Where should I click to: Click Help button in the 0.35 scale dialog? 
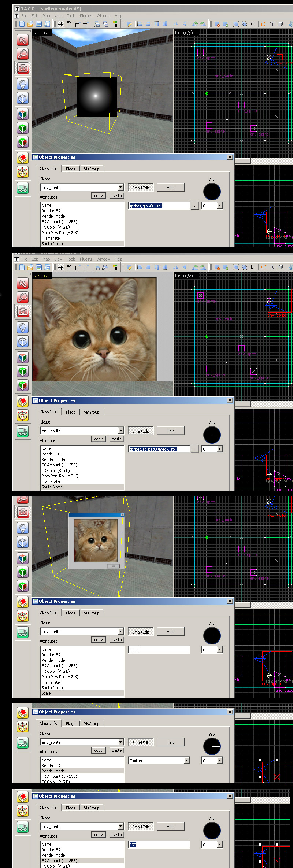171,632
